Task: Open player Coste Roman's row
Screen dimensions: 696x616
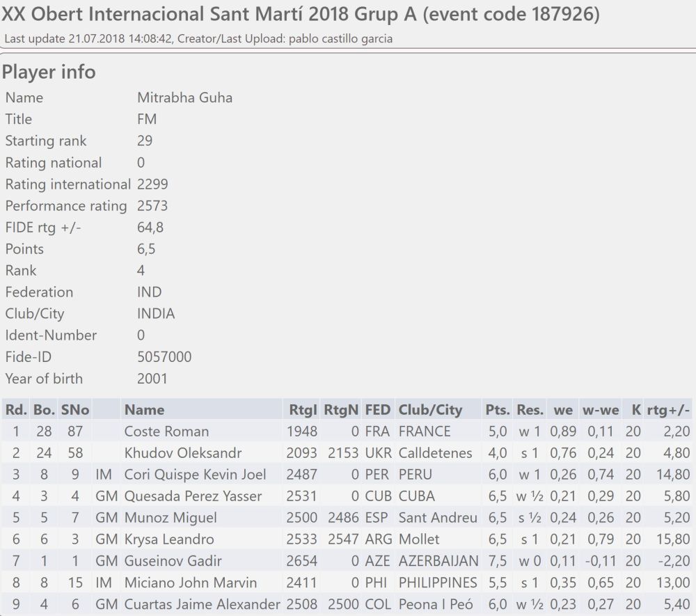Action: (166, 432)
